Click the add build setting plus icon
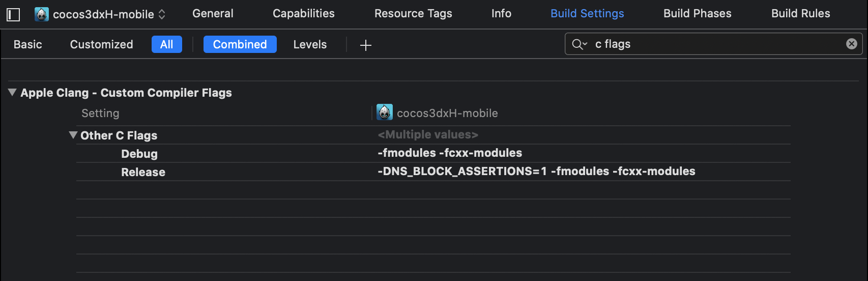Viewport: 868px width, 281px height. [x=365, y=45]
